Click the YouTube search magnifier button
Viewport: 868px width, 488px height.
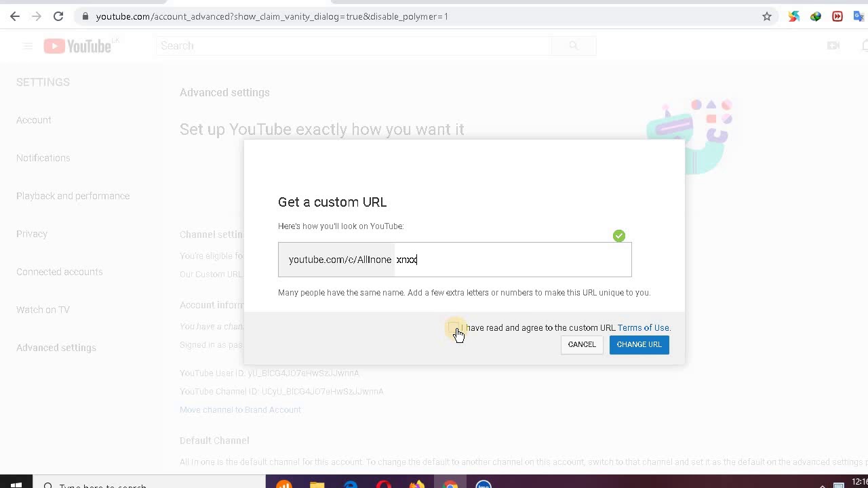point(574,45)
